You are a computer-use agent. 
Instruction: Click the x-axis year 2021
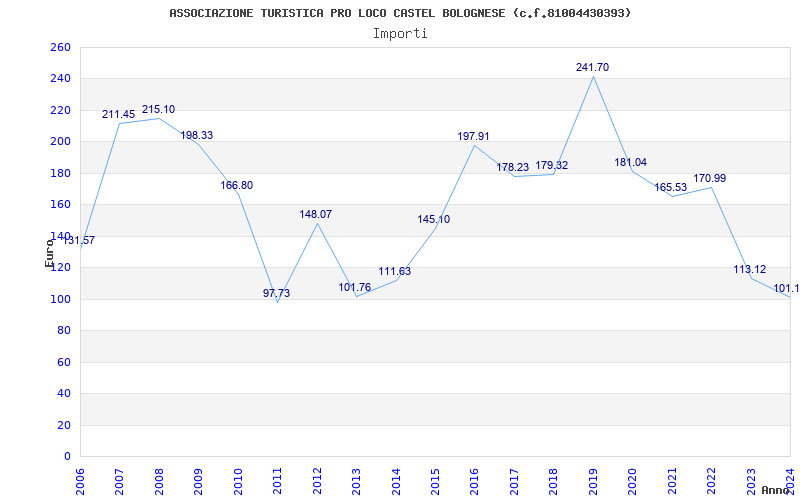672,482
